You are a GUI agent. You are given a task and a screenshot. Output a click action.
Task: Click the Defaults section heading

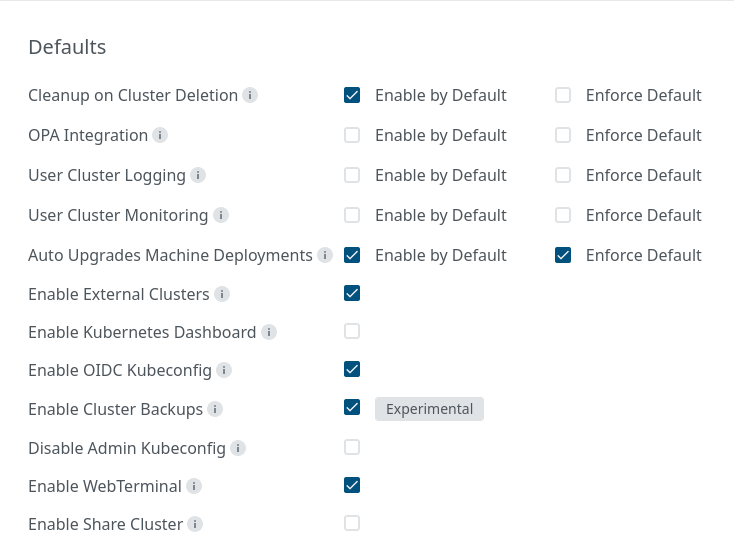(67, 47)
